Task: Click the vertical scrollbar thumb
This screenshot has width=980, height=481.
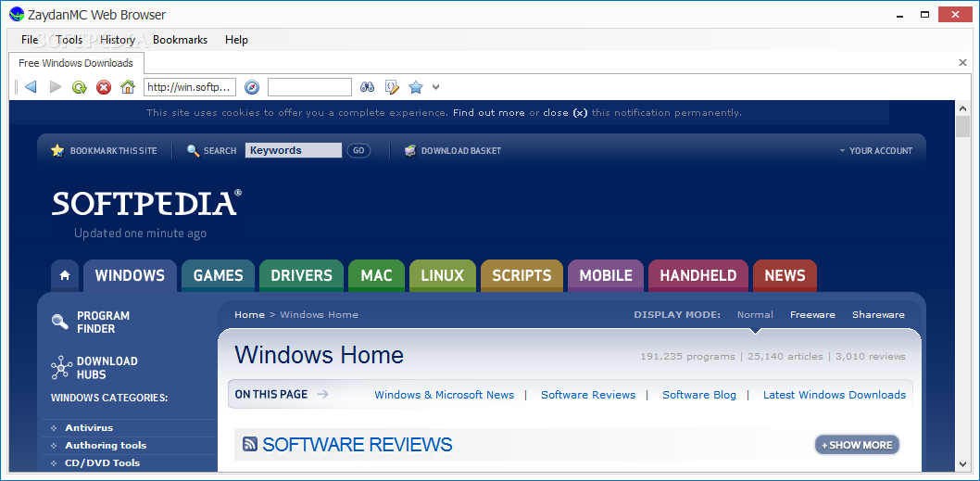Action: pyautogui.click(x=962, y=127)
